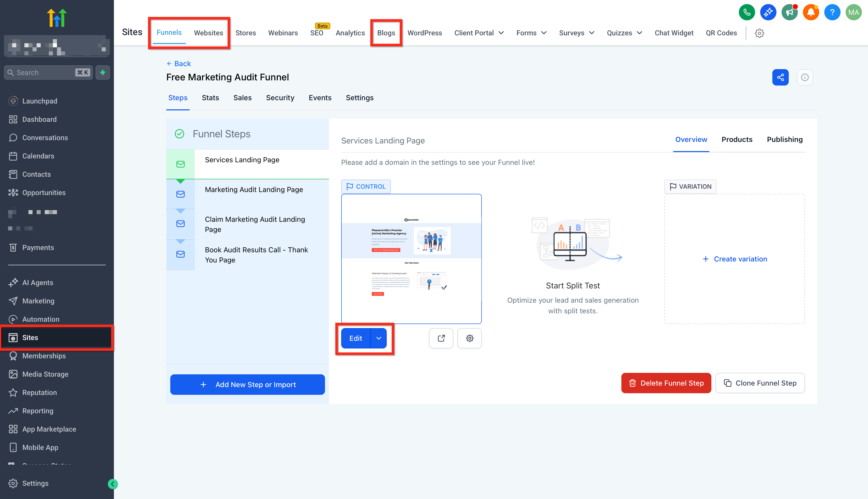
Task: Click the Sites settings gear icon
Action: (x=759, y=33)
